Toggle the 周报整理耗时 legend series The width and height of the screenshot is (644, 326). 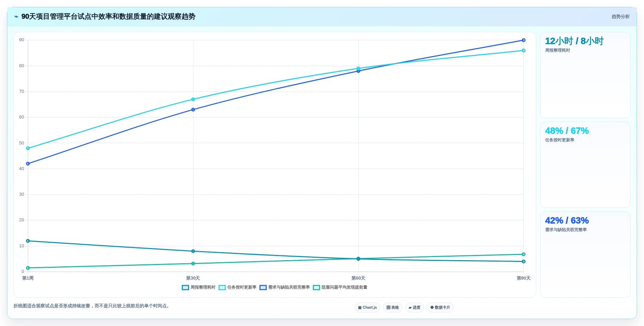tap(199, 288)
